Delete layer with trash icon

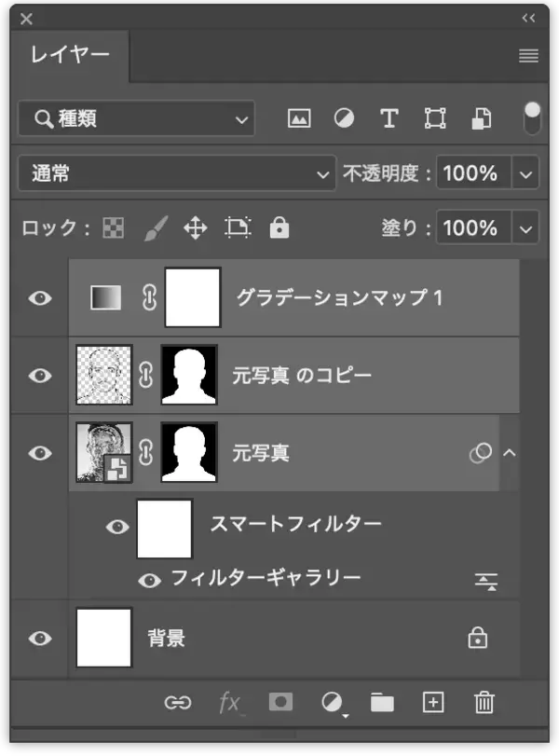click(x=484, y=702)
